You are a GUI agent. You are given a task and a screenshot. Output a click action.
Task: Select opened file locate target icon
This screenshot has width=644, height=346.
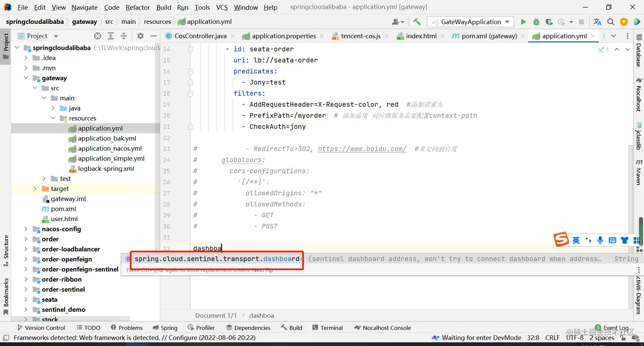click(98, 36)
